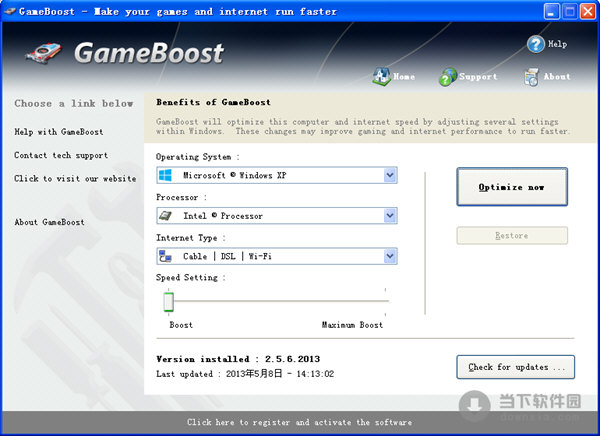Image resolution: width=600 pixels, height=436 pixels.
Task: Click the Boost label under slider
Action: (x=181, y=325)
